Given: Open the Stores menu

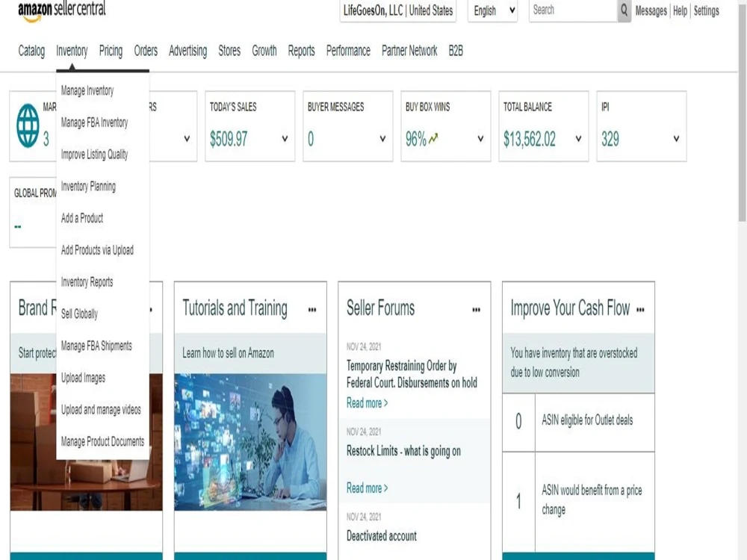Looking at the screenshot, I should [229, 51].
